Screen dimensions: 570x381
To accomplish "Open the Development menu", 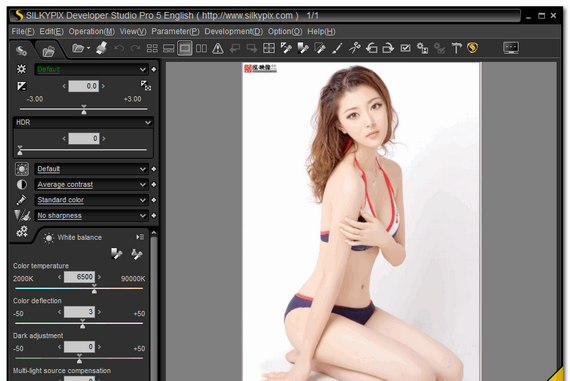I will (x=233, y=32).
